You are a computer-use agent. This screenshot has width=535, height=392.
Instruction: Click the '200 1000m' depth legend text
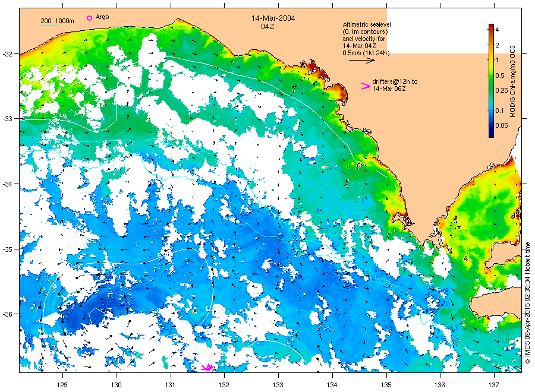[57, 21]
